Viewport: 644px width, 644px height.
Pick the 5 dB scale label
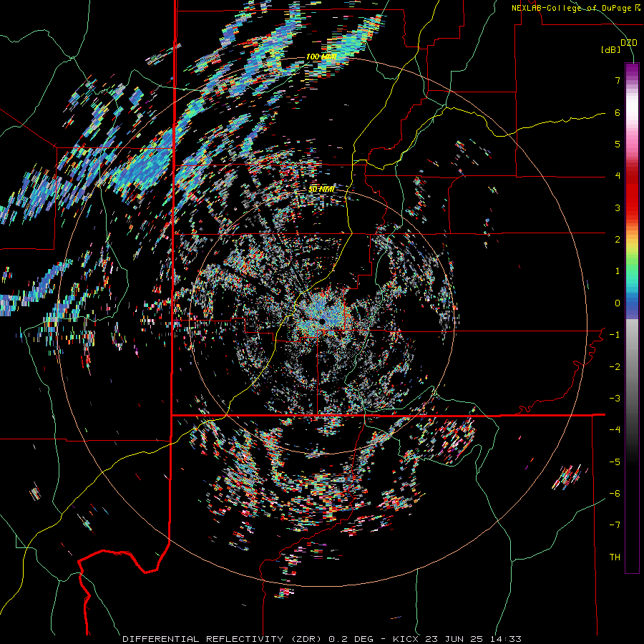point(618,144)
